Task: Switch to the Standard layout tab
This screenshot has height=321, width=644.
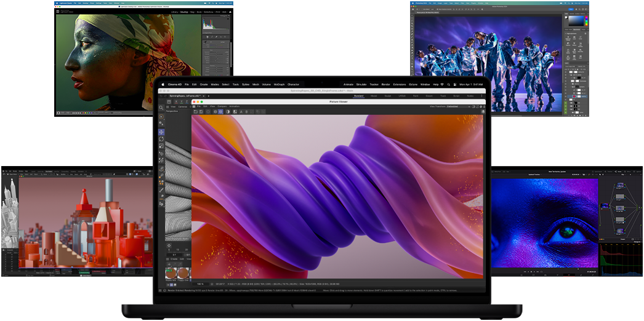Action: [x=358, y=96]
